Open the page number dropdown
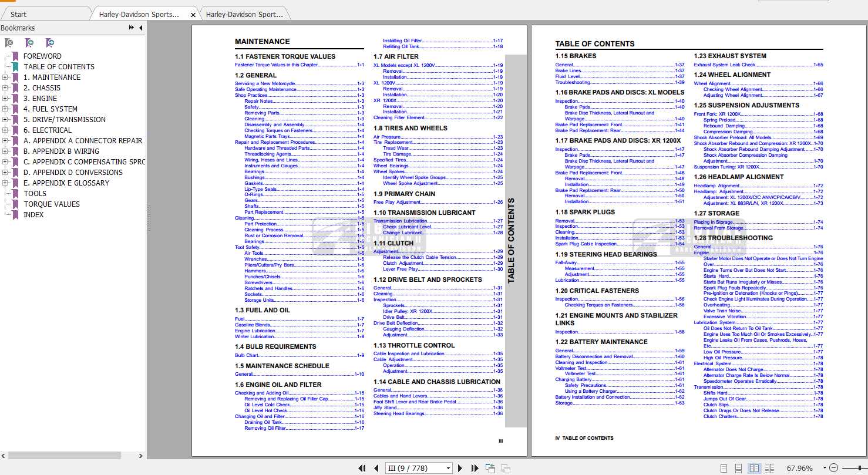Image resolution: width=868 pixels, height=475 pixels. [448, 468]
